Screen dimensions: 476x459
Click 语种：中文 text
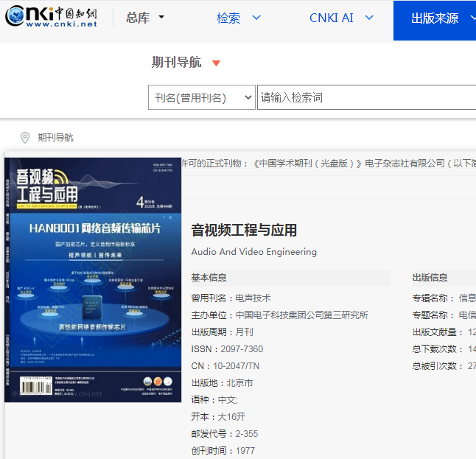point(214,400)
